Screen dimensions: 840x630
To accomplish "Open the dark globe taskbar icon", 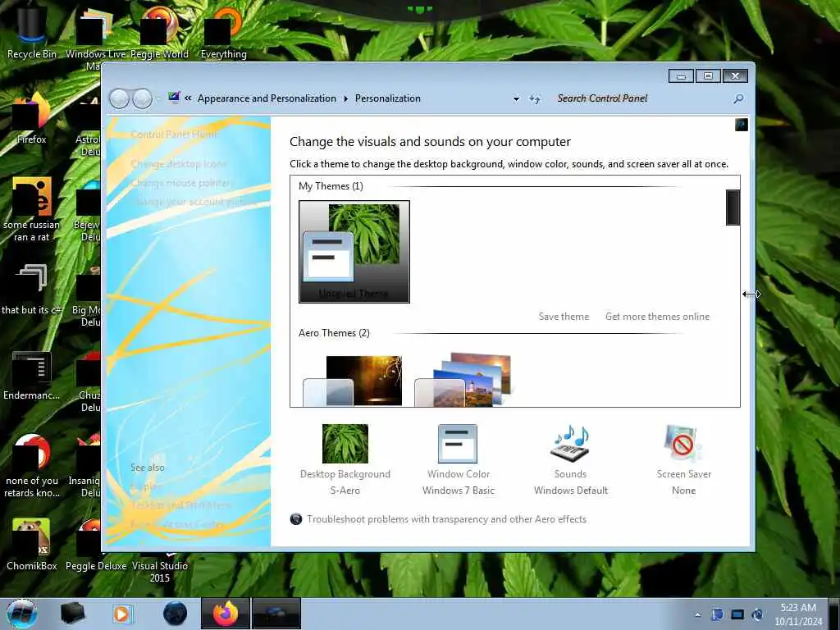I will tap(176, 614).
